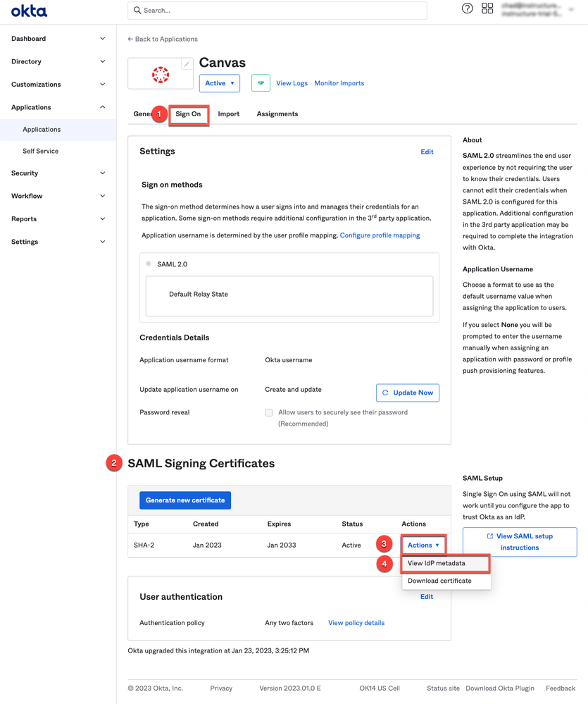588x704 pixels.
Task: Click the refresh icon inside Update Now
Action: (385, 393)
